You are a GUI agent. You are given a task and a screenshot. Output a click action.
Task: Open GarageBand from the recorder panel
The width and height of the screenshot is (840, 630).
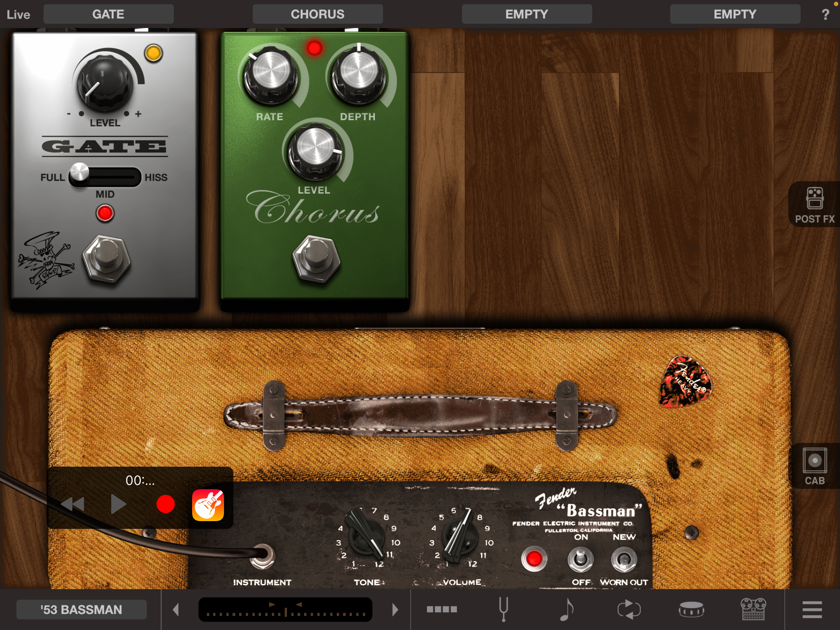point(208,505)
